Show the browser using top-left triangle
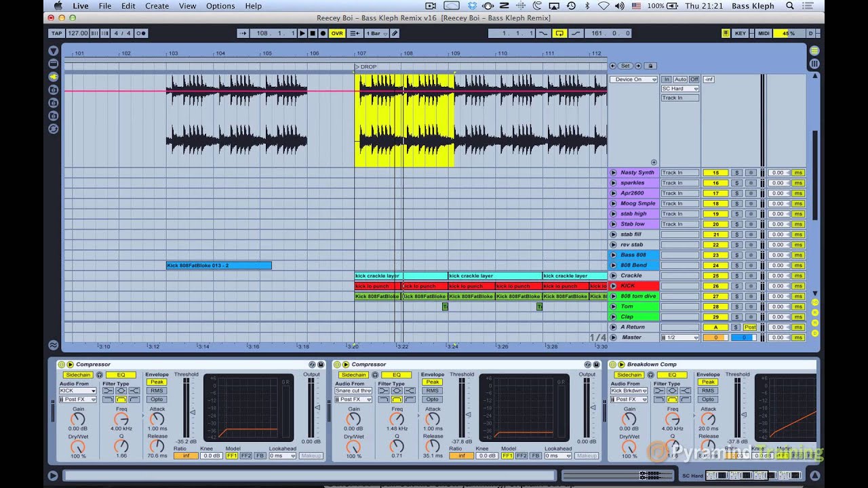The width and height of the screenshot is (868, 488). [x=53, y=51]
